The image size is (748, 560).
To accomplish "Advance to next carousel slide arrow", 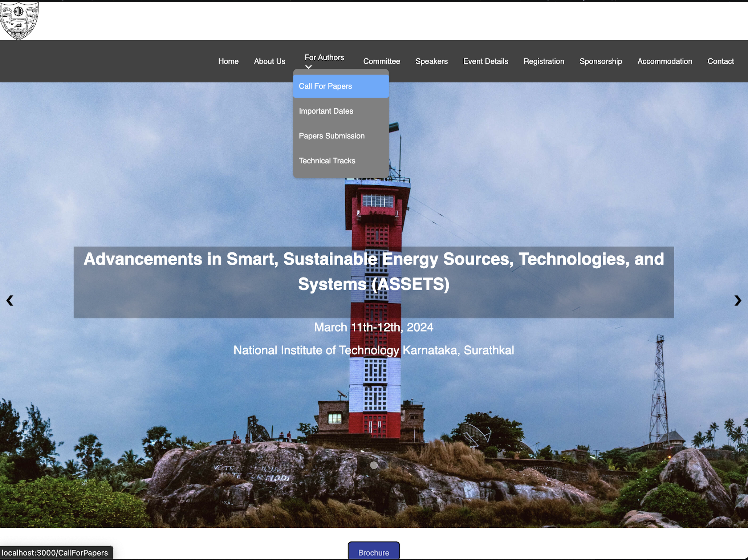I will coord(737,300).
